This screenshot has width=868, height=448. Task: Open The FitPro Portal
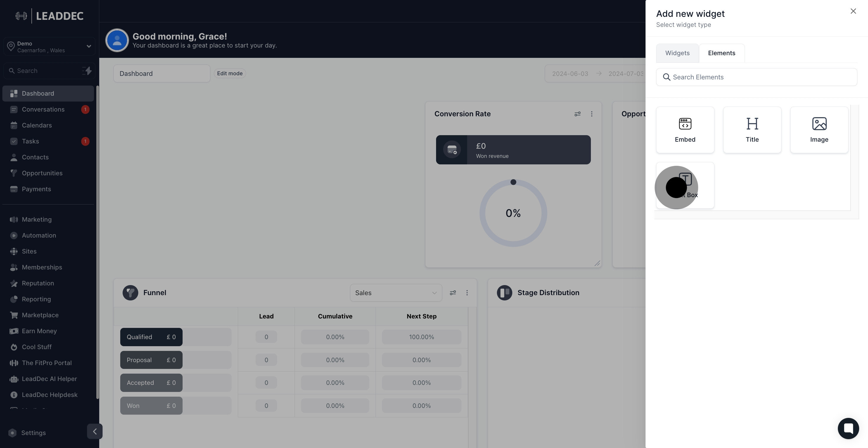point(48,363)
